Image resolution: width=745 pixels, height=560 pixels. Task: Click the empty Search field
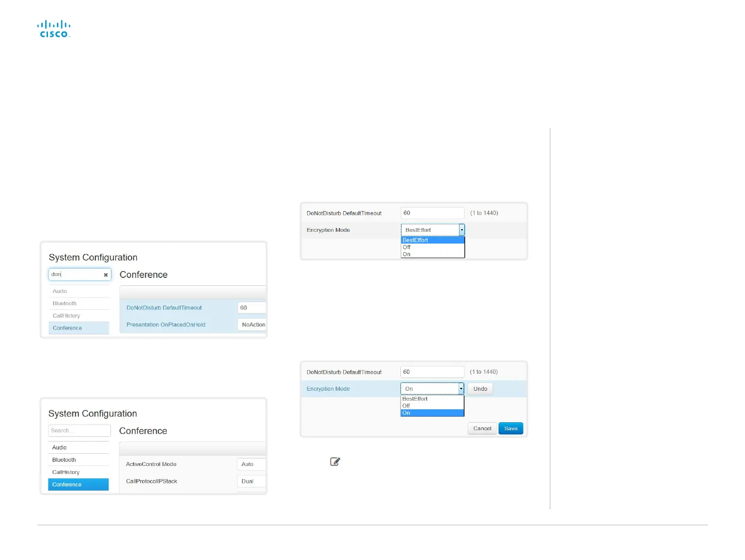[79, 430]
